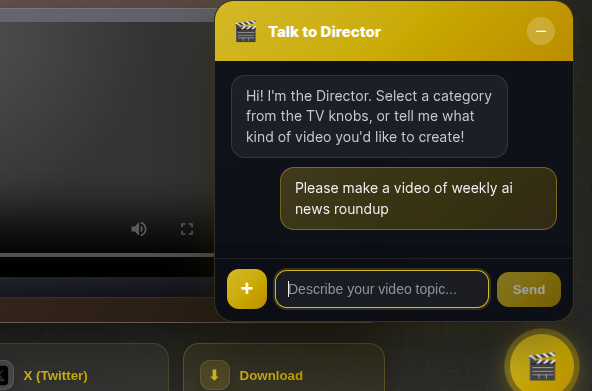The width and height of the screenshot is (592, 391).
Task: Mute the video player volume
Action: tap(139, 229)
